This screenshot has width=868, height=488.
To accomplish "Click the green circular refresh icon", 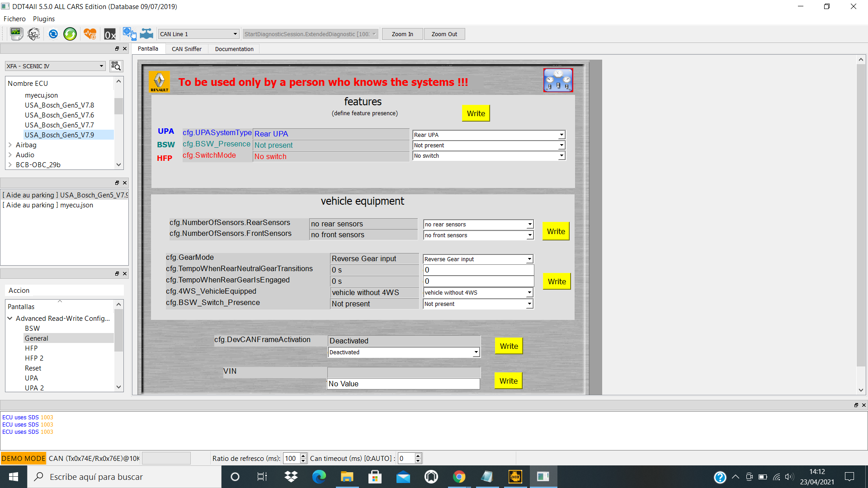I will click(70, 34).
